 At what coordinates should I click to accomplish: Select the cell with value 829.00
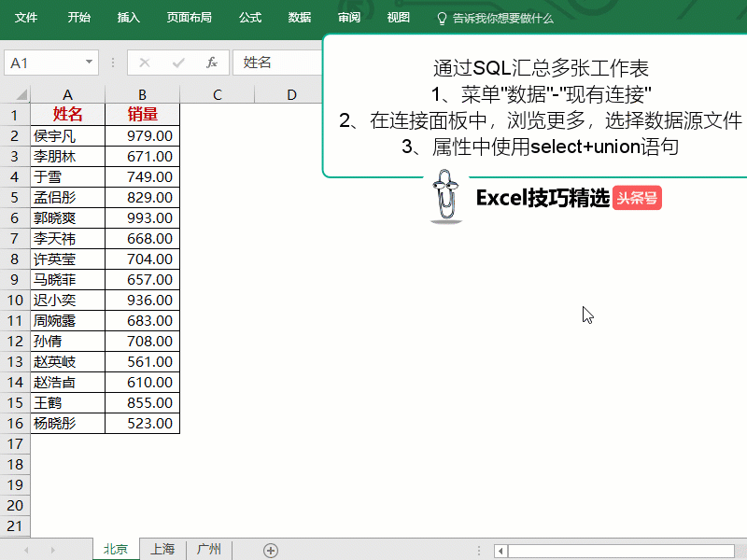143,197
